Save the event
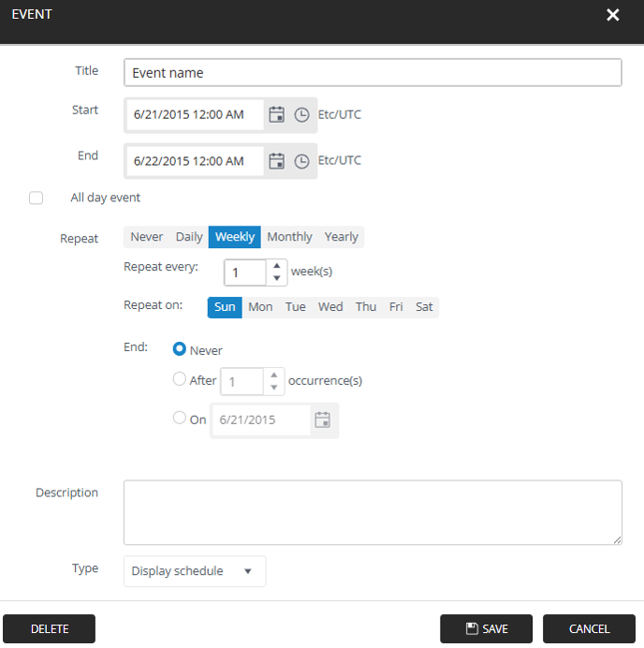This screenshot has height=648, width=644. 486,628
